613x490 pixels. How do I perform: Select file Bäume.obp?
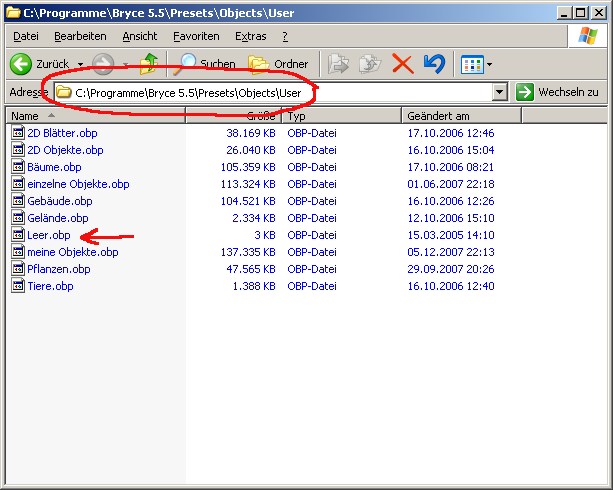(x=54, y=167)
